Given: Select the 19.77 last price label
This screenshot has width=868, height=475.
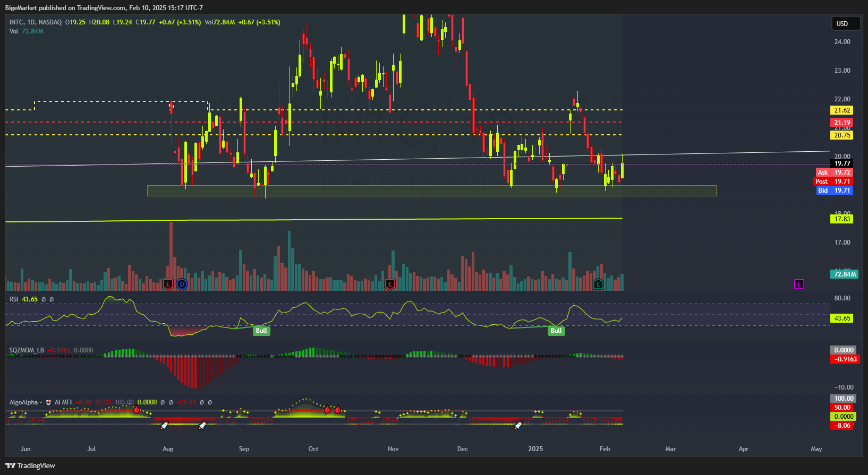Looking at the screenshot, I should click(842, 163).
